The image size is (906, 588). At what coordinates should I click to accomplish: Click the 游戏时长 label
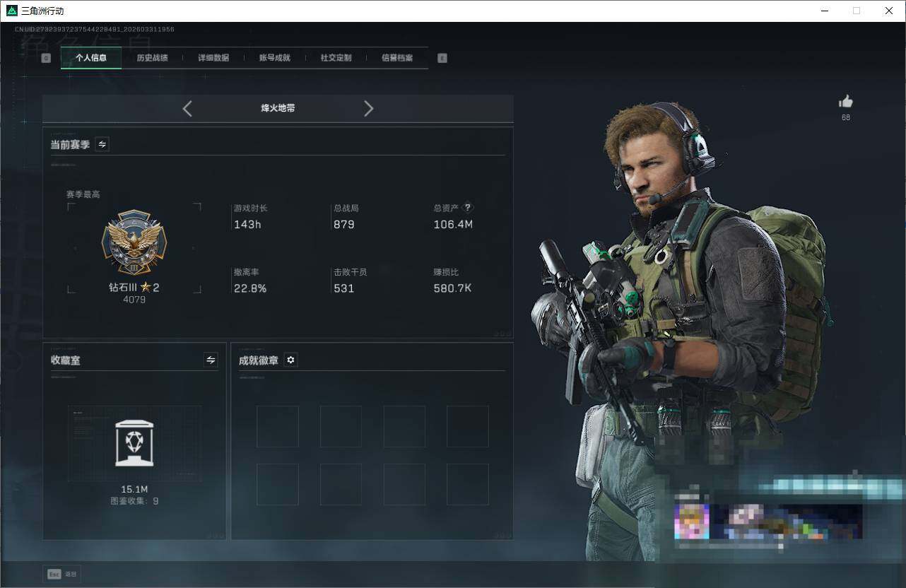coord(251,208)
